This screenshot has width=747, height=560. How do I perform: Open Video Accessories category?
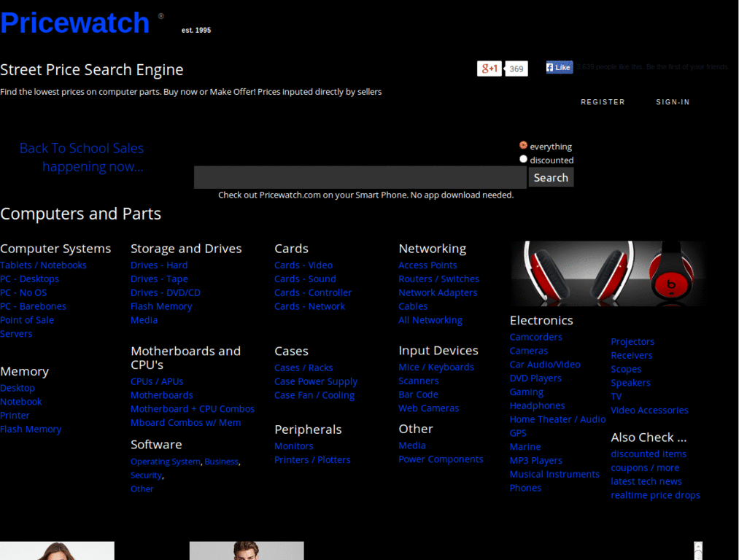click(x=650, y=411)
